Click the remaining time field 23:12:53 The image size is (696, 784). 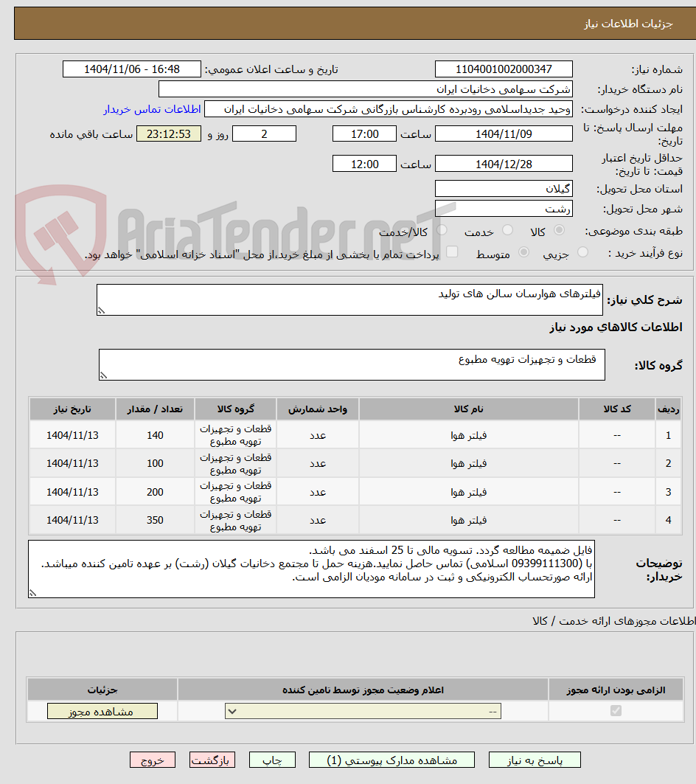click(169, 134)
